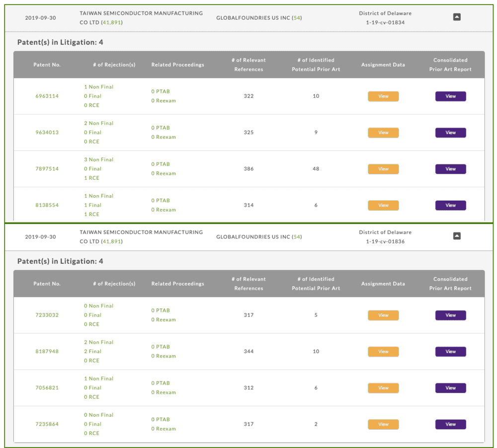Select case number 1-19-cv-01834 text

[385, 22]
